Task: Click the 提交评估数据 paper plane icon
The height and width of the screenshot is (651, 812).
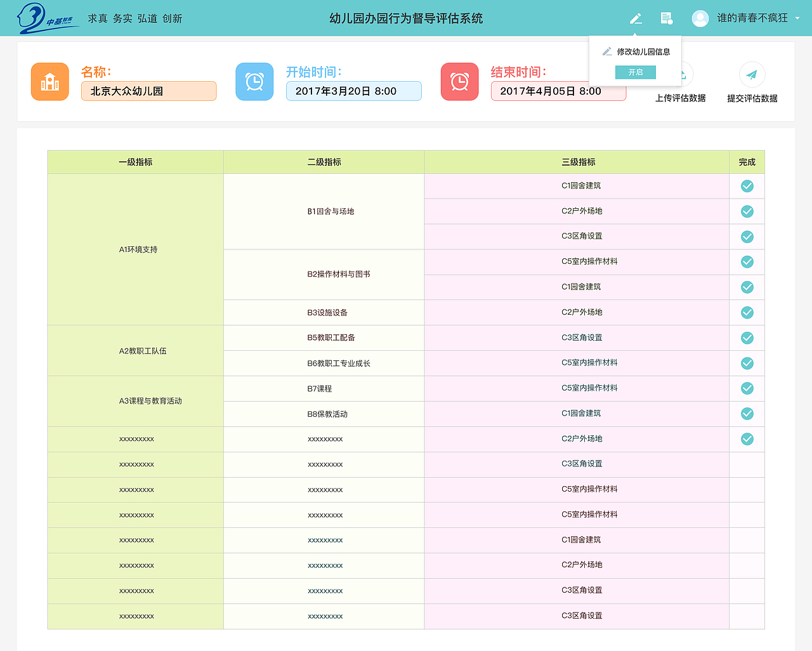Action: coord(752,75)
